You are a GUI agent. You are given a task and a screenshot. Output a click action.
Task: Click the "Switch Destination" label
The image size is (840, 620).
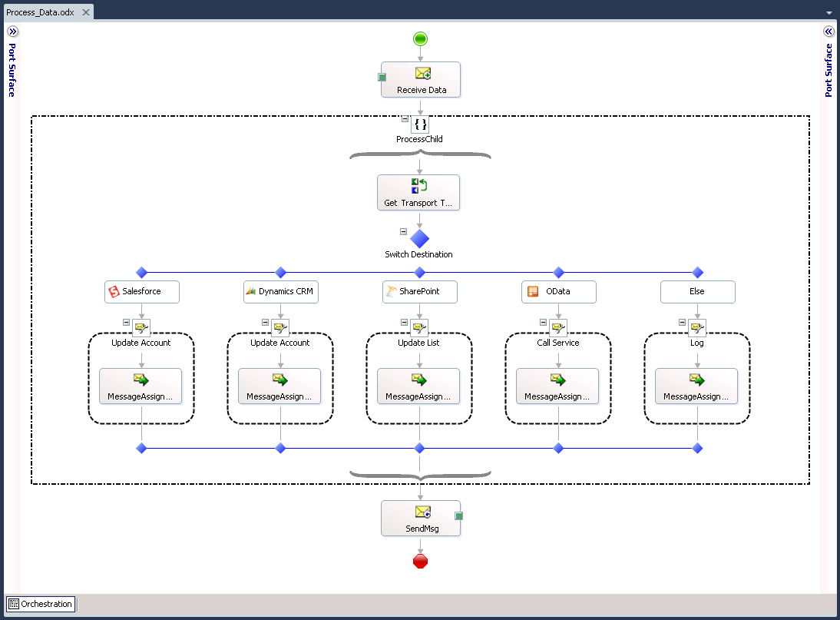point(419,254)
